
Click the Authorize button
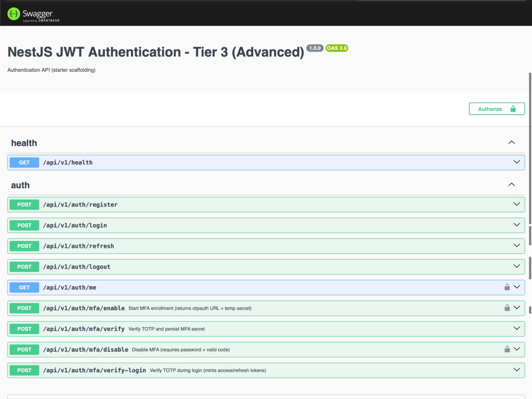pos(497,109)
